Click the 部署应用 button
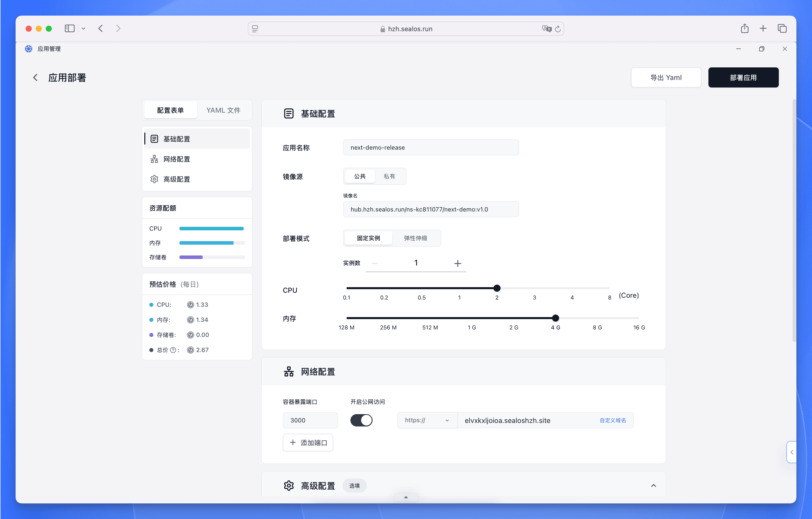Viewport: 812px width, 519px height. tap(743, 77)
